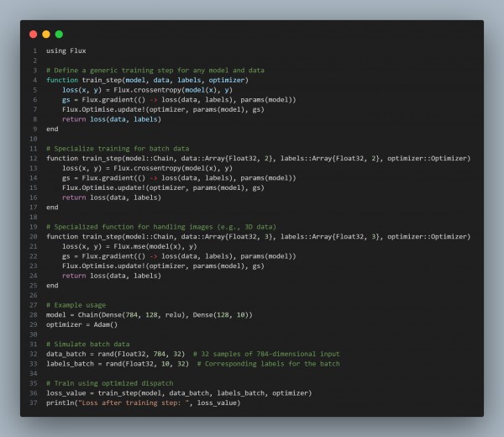Click 'using Flux' on line 1

pyautogui.click(x=66, y=50)
